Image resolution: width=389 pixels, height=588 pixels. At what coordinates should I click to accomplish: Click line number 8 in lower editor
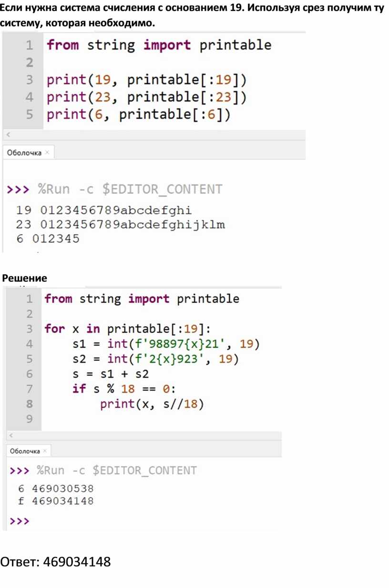29,404
